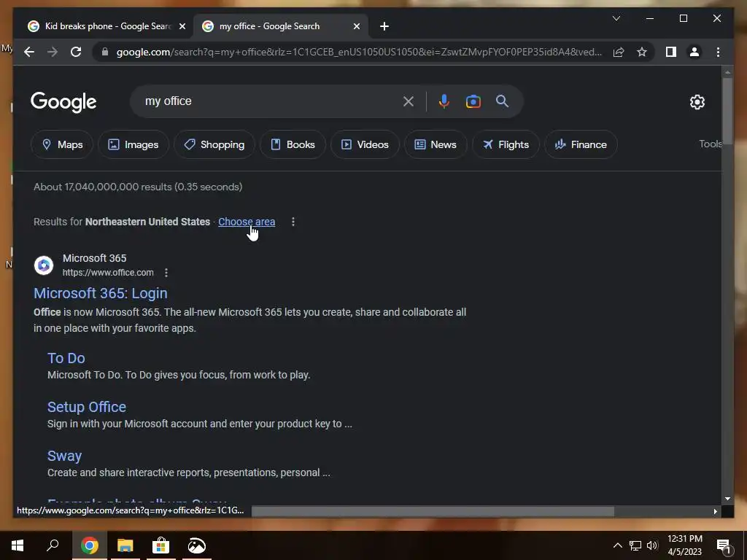Click the Google logo
Viewport: 747px width, 560px height.
click(x=63, y=102)
